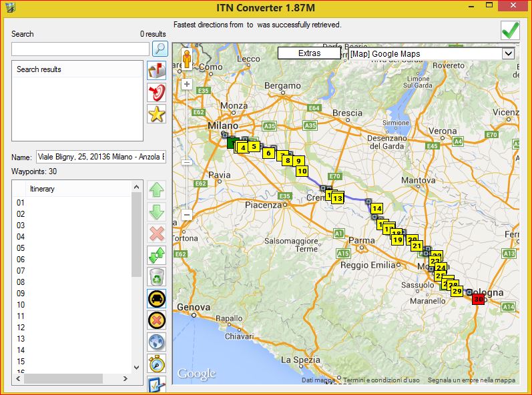Confirm with the green checkmark button
Image resolution: width=532 pixels, height=395 pixels.
[x=510, y=30]
